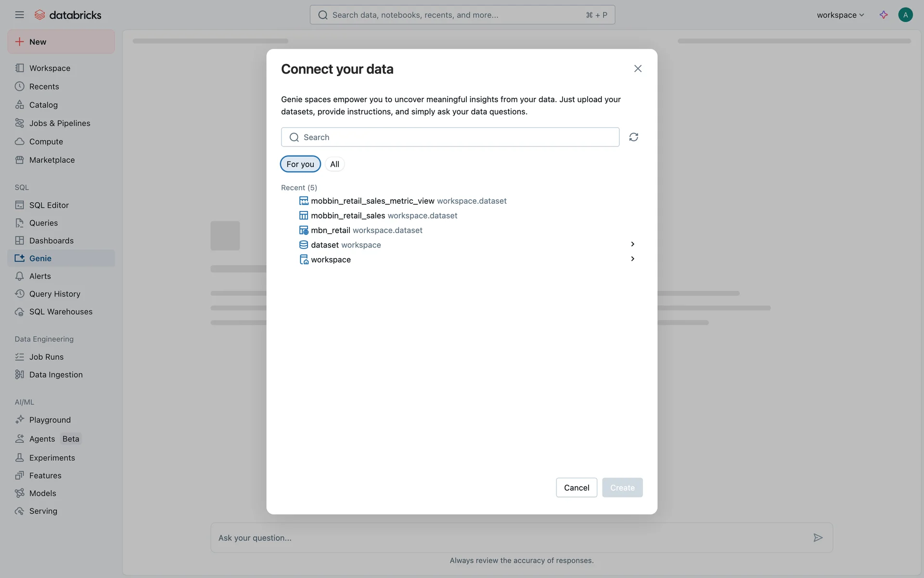
Task: Open SQL Editor from the sidebar
Action: pos(49,205)
